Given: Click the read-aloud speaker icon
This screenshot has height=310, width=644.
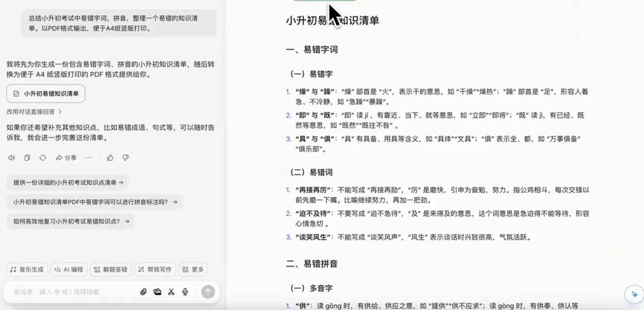Looking at the screenshot, I should [x=11, y=157].
